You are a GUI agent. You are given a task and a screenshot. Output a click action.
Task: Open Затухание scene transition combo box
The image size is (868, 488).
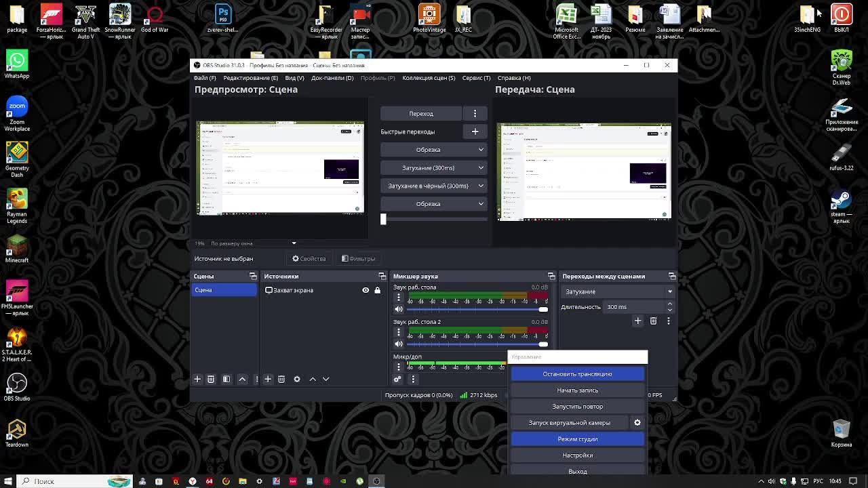(x=617, y=291)
